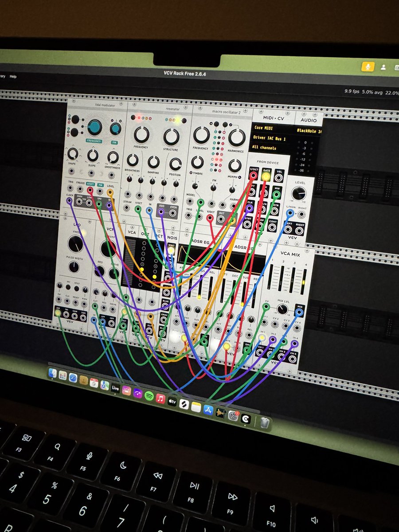Click the Macro Oscillator MORPH knob
Screen dimensions: 399x532
235,166
